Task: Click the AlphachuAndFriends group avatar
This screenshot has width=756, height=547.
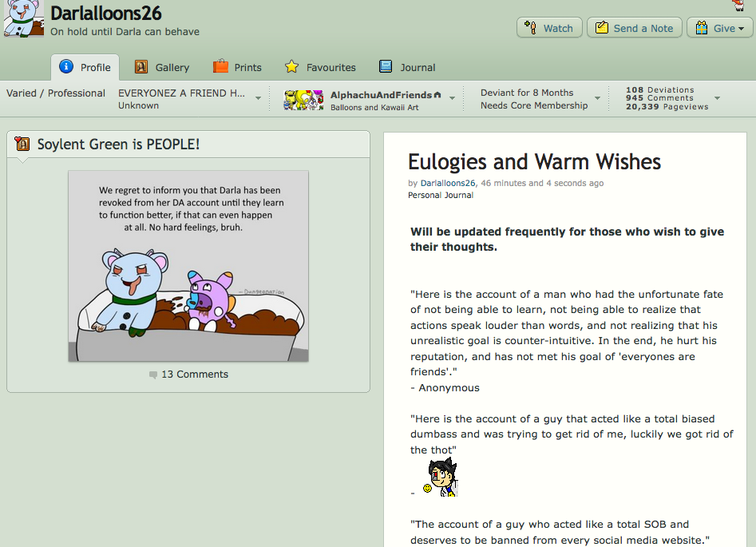Action: [x=303, y=100]
